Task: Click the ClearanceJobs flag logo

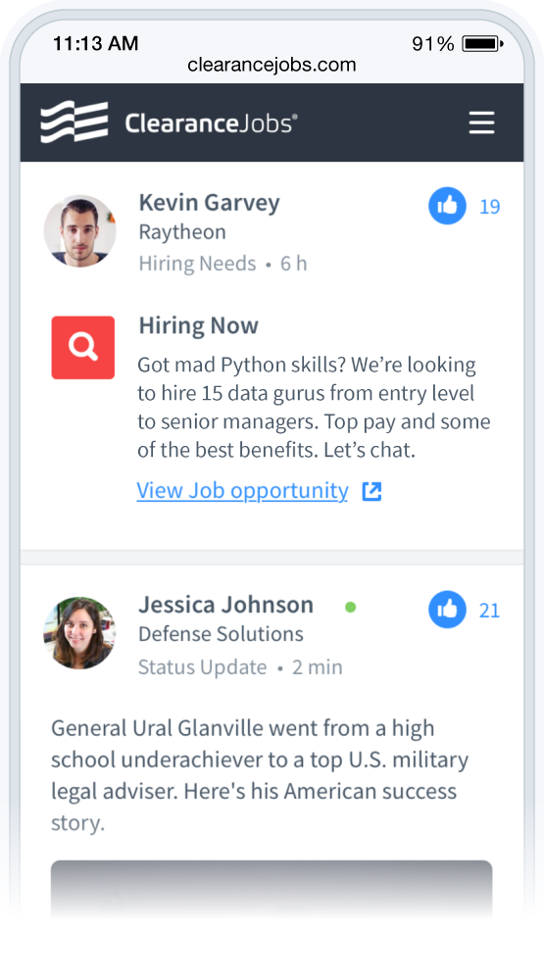Action: (x=74, y=122)
